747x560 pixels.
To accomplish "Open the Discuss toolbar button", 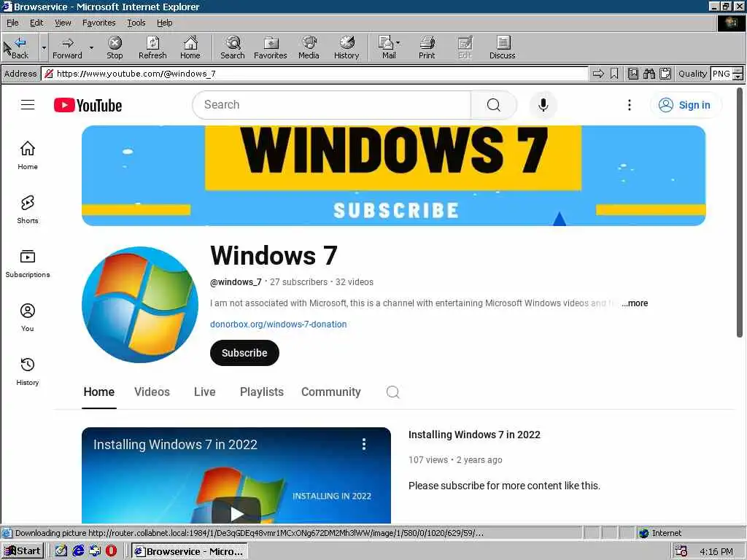I will pos(502,47).
